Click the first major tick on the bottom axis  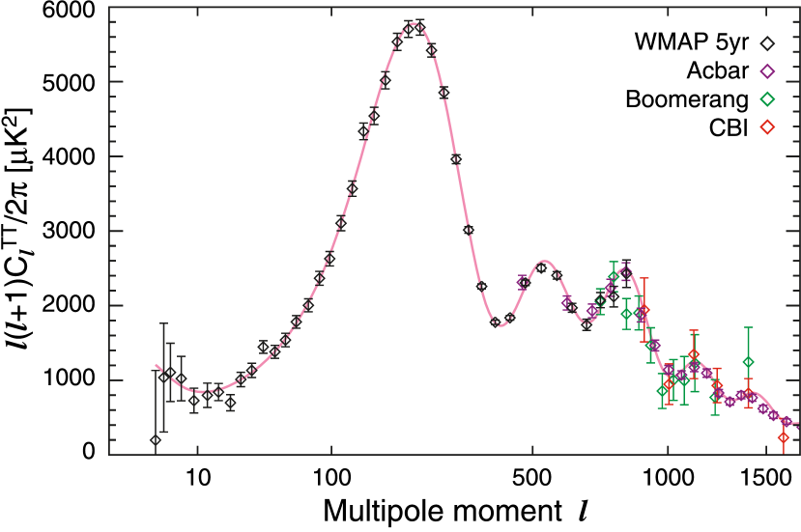coord(198,452)
